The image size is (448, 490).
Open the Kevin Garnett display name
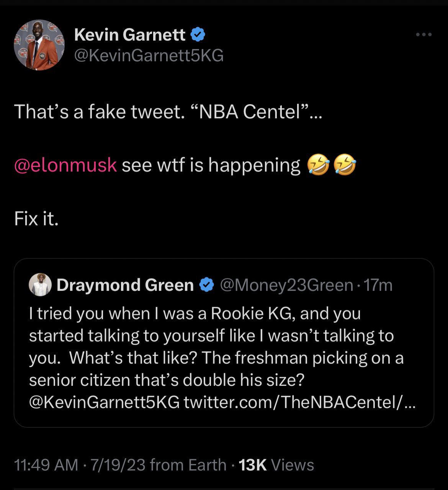[130, 35]
